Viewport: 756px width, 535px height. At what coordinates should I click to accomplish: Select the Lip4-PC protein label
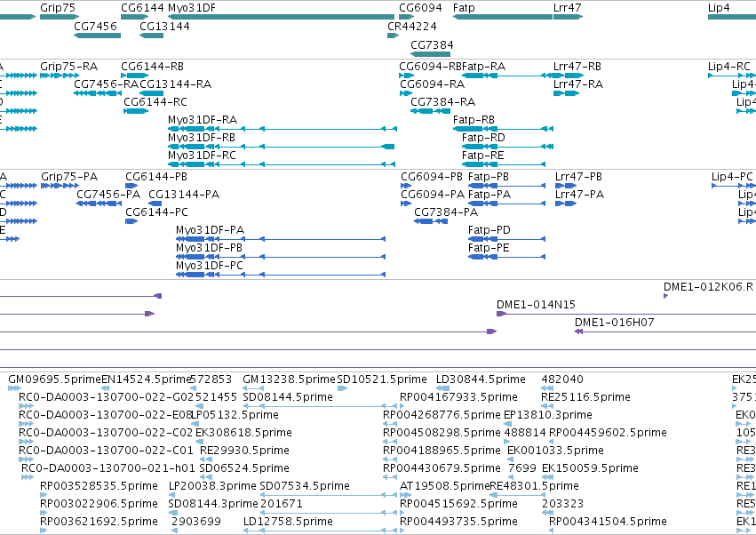[x=732, y=177]
